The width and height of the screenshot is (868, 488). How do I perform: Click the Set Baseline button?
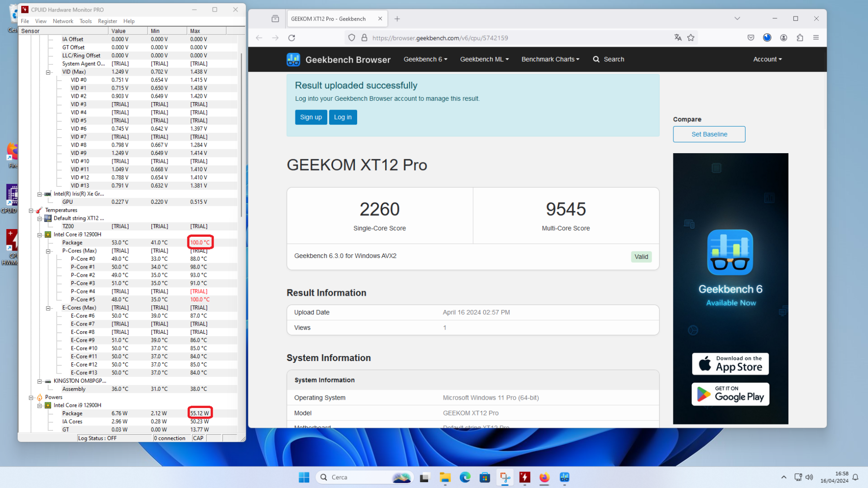(x=709, y=134)
